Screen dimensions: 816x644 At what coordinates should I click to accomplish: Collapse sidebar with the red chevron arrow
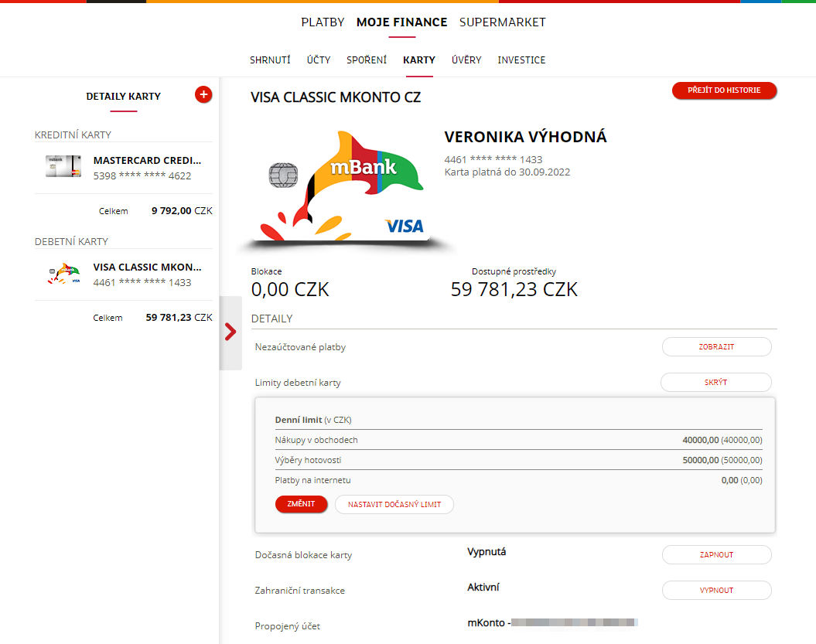click(x=230, y=332)
